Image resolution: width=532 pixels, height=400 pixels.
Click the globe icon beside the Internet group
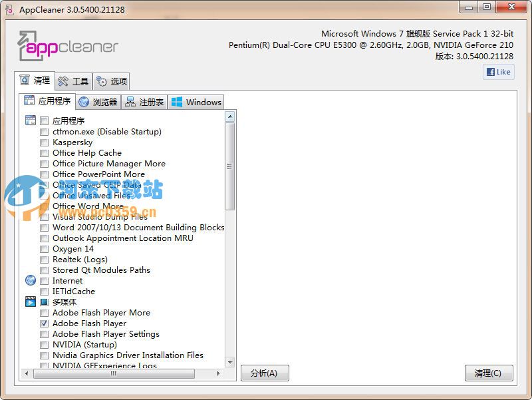tap(30, 280)
